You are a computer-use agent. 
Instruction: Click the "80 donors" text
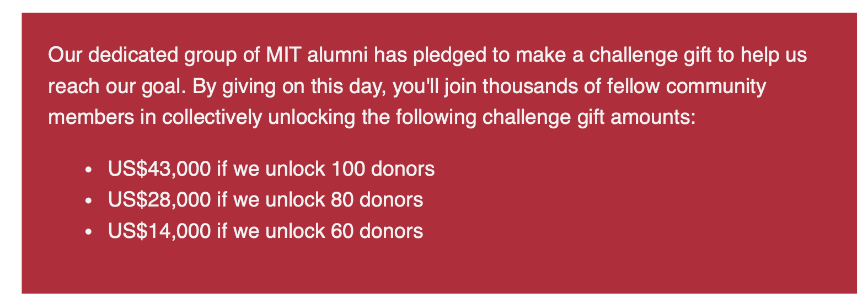pyautogui.click(x=377, y=199)
